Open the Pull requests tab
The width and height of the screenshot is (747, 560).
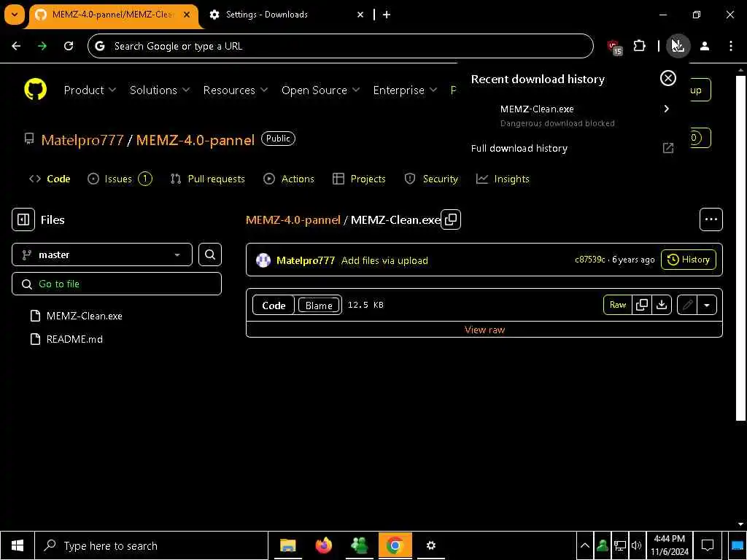tap(208, 179)
